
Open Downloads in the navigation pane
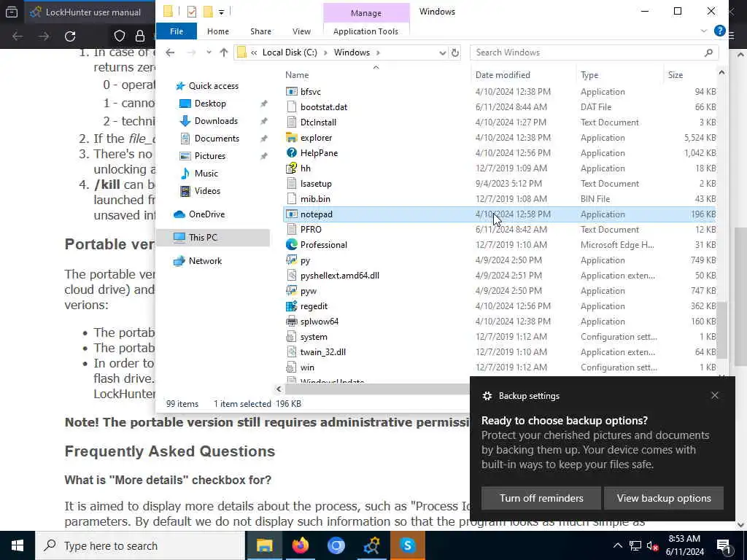click(x=216, y=121)
